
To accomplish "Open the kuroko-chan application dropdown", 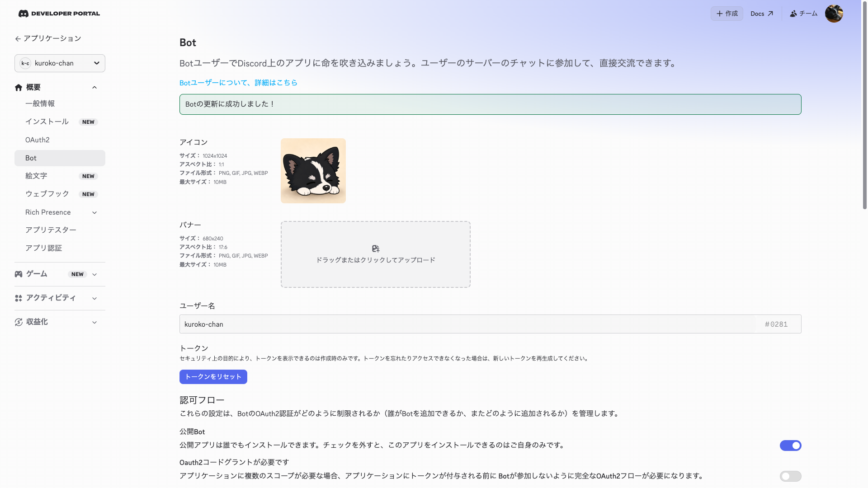I will [60, 63].
